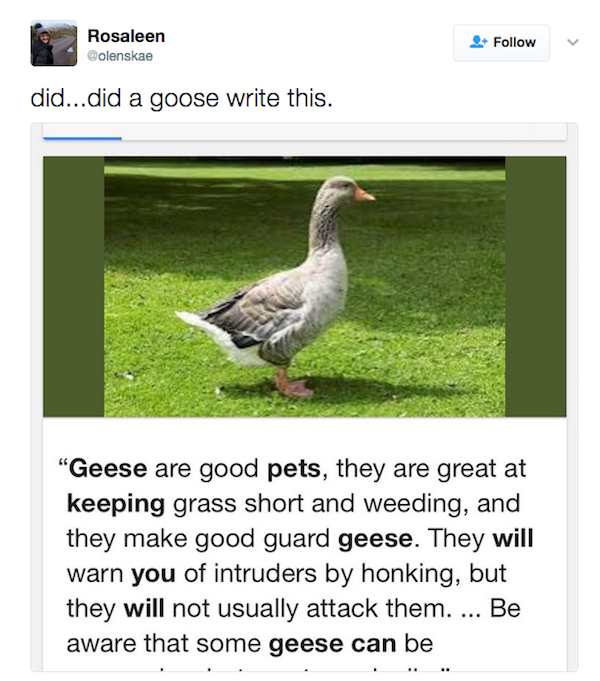Click the phrase 'geese can' in snippet
This screenshot has height=681, width=600.
point(332,644)
